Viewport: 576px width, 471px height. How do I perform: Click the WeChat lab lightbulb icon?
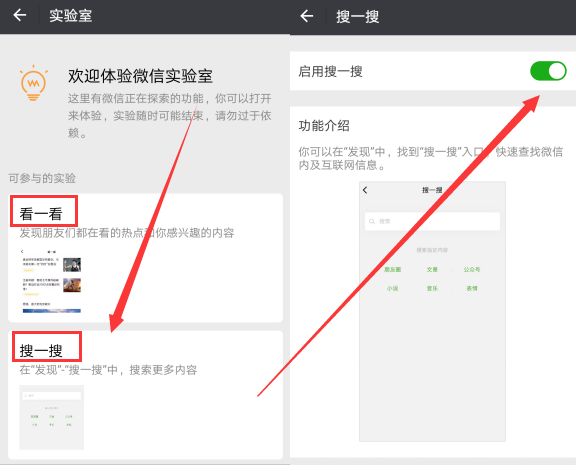point(33,83)
